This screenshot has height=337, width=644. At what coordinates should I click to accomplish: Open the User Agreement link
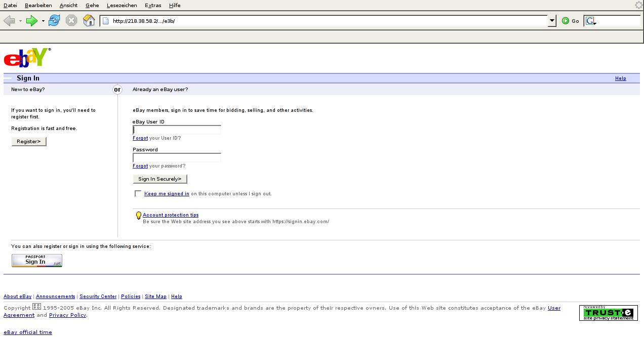[554, 308]
